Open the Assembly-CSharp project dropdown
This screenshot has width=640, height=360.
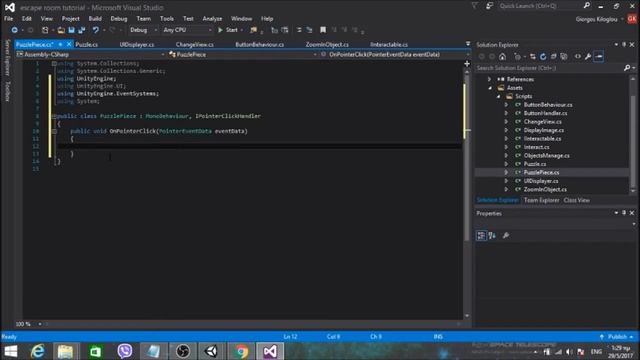(x=90, y=54)
